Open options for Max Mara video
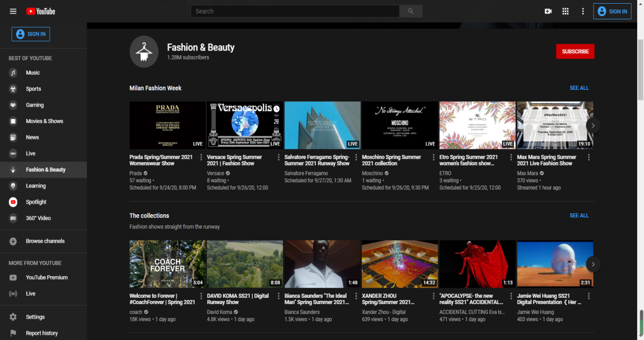The height and width of the screenshot is (340, 644). pyautogui.click(x=589, y=157)
